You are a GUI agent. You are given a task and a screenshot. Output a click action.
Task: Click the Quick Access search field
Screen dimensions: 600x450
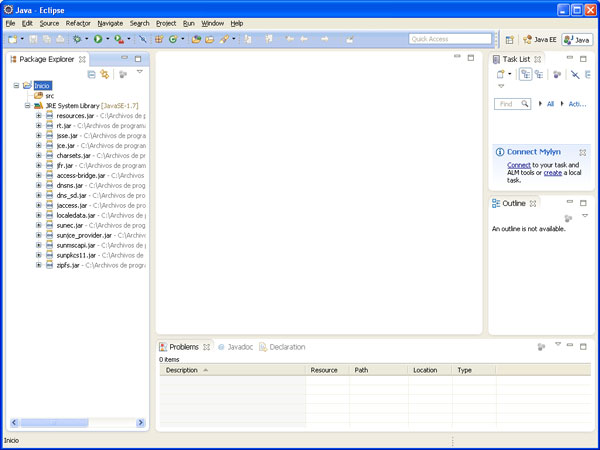tap(450, 39)
